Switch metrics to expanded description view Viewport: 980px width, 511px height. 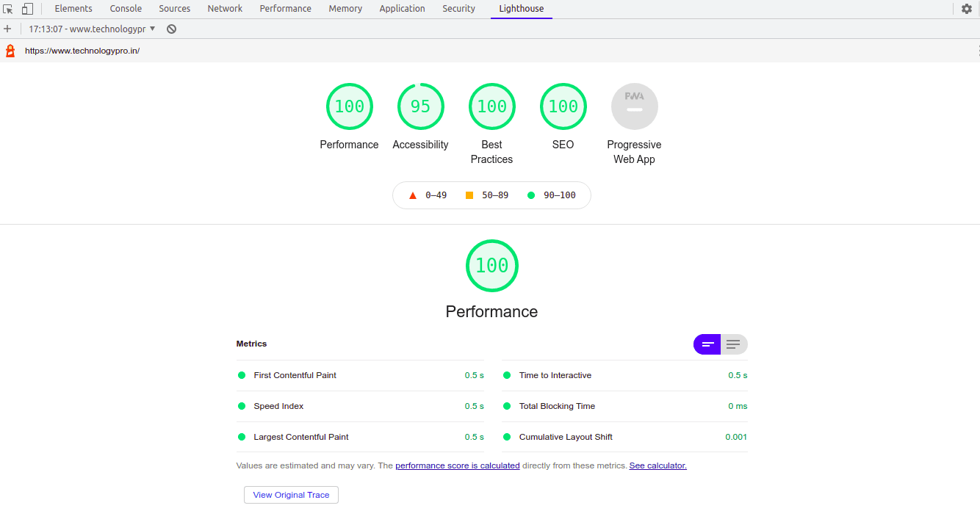[734, 344]
